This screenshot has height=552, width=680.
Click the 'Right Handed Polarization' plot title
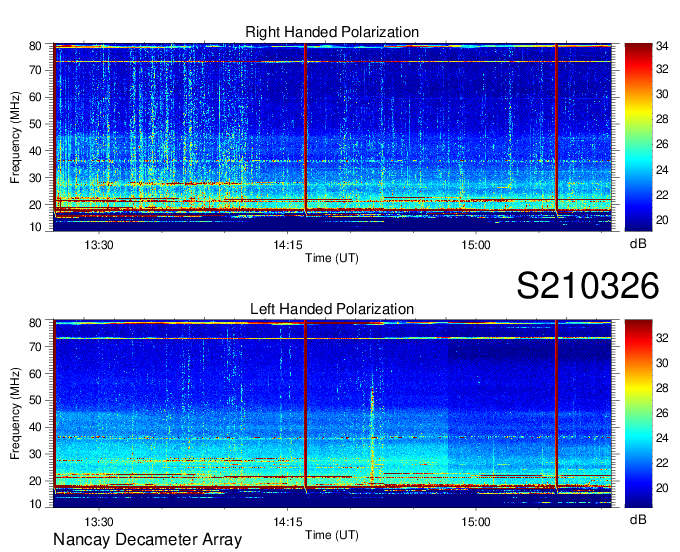coord(332,32)
